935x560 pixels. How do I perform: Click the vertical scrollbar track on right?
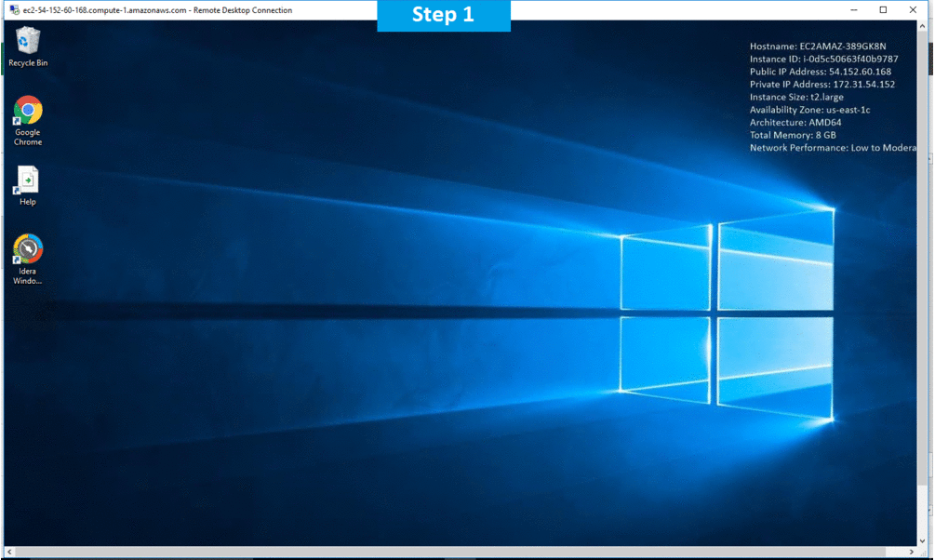click(923, 279)
